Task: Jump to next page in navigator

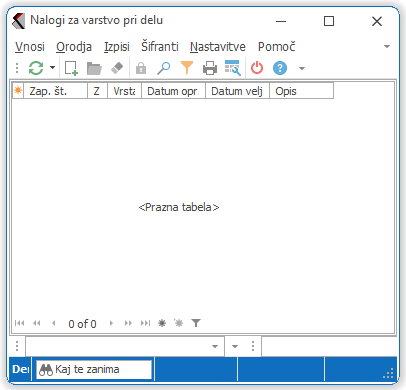Action: 128,323
